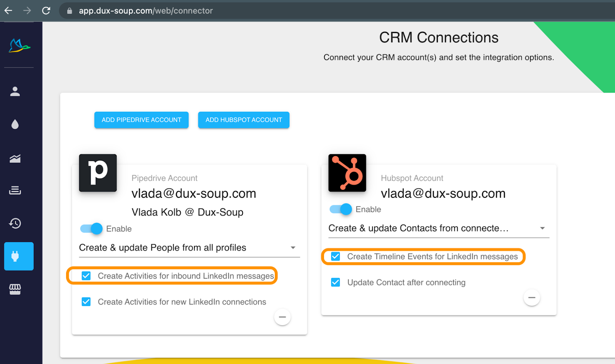Go back in browser
This screenshot has width=615, height=364.
click(x=8, y=11)
